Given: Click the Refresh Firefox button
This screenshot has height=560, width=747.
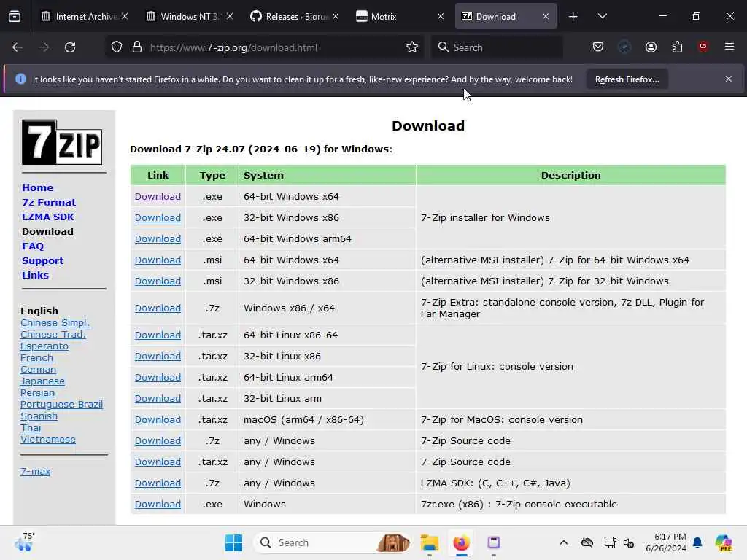Looking at the screenshot, I should (x=627, y=79).
